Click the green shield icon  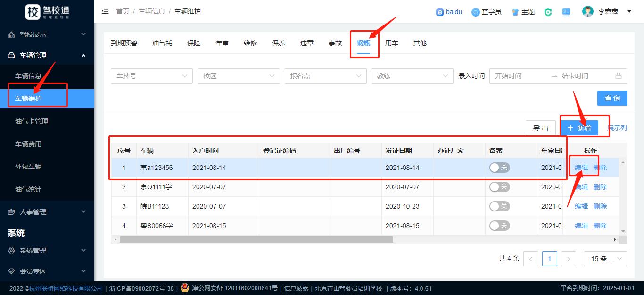548,12
